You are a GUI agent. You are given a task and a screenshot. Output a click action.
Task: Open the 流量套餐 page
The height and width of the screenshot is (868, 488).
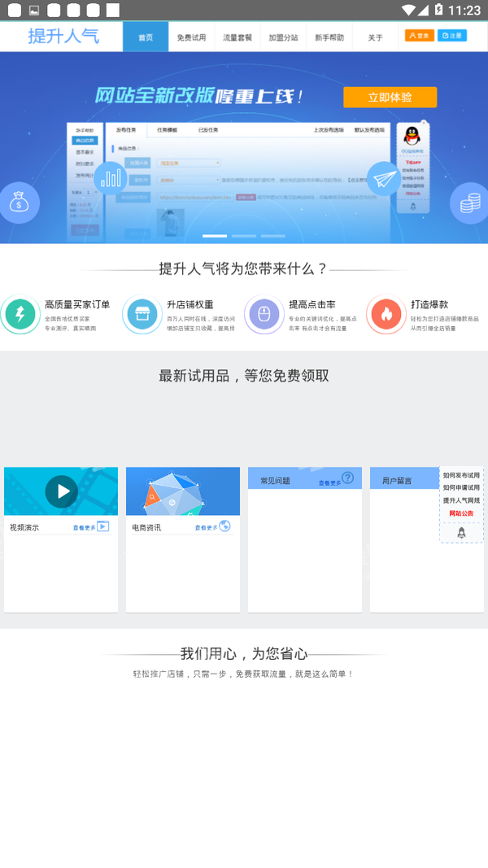(237, 37)
